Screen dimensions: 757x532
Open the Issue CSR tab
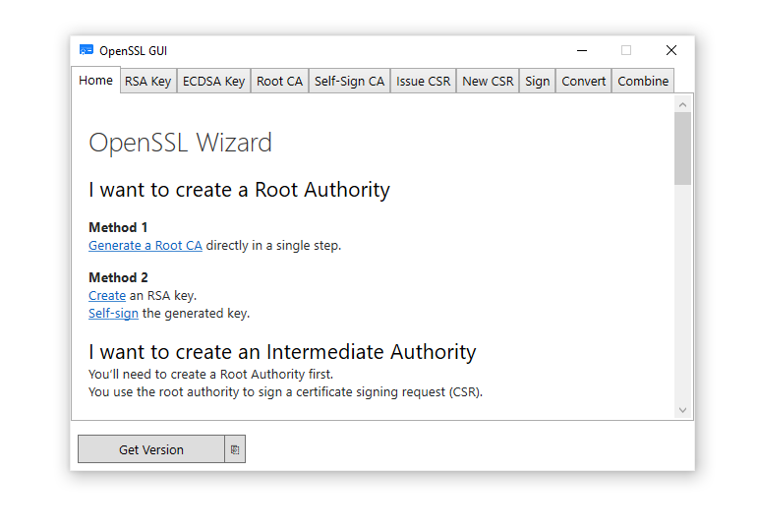pyautogui.click(x=424, y=81)
